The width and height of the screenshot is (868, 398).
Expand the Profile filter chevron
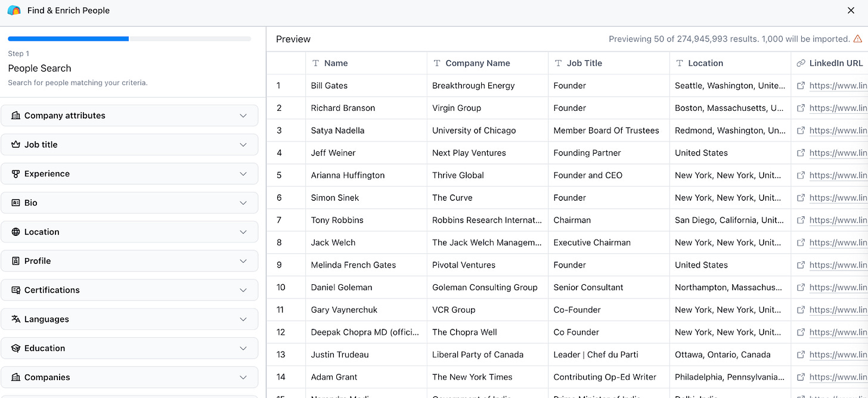[x=243, y=261]
